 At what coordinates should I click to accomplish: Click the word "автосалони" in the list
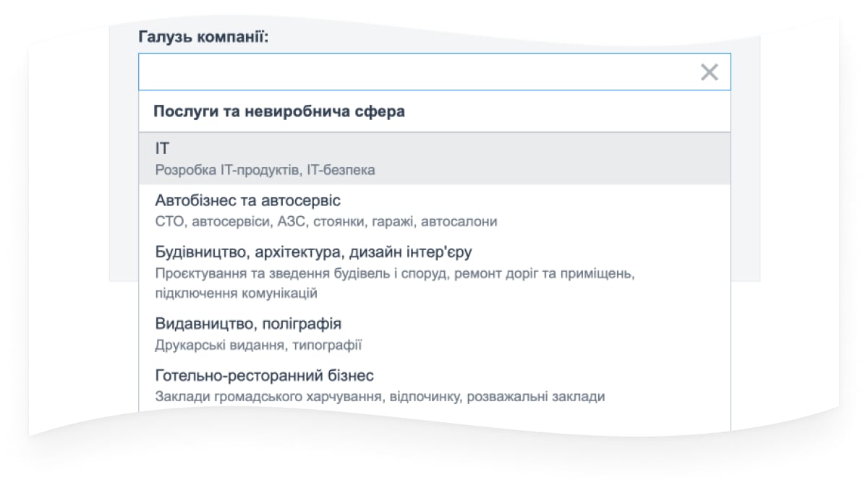tap(459, 222)
